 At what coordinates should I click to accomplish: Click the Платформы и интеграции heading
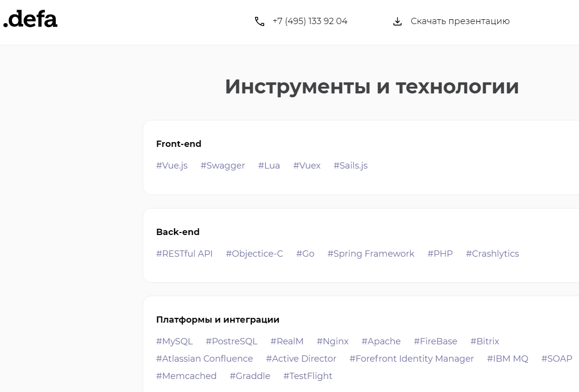tap(218, 320)
